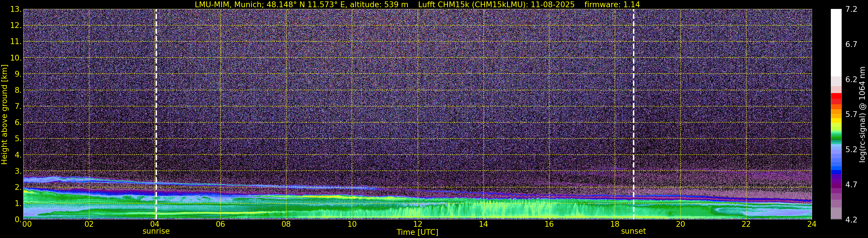Image resolution: width=868 pixels, height=238 pixels.
Task: Select the "2." height axis tick label
Action: tap(18, 187)
